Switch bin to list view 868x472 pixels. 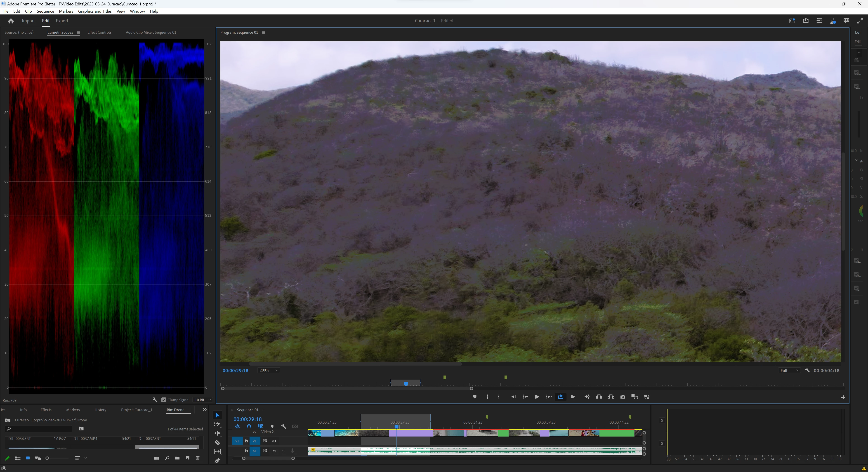pos(18,458)
